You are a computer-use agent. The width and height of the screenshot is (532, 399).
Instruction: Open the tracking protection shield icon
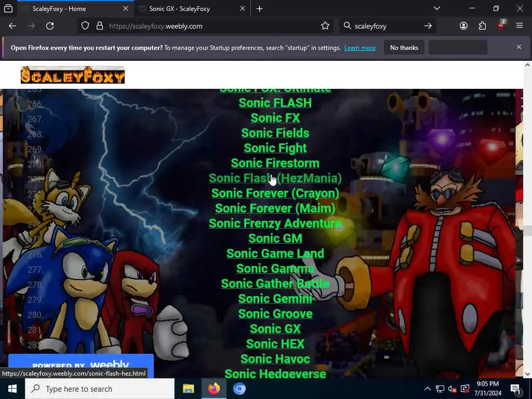(85, 26)
